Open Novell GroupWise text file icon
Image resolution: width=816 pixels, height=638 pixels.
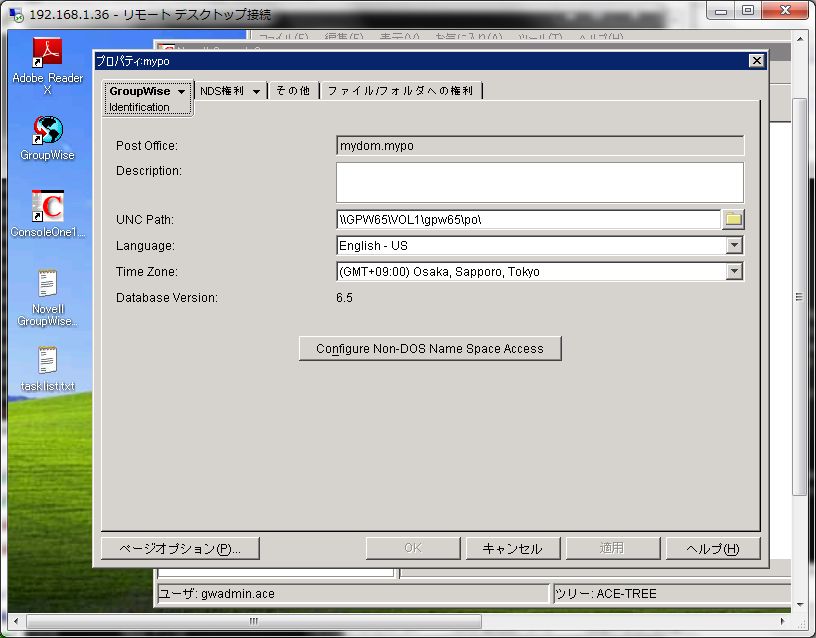(x=47, y=298)
